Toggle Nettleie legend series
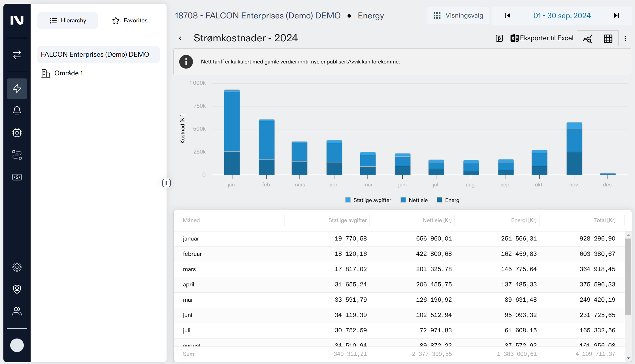Image resolution: width=635 pixels, height=364 pixels. pos(414,200)
